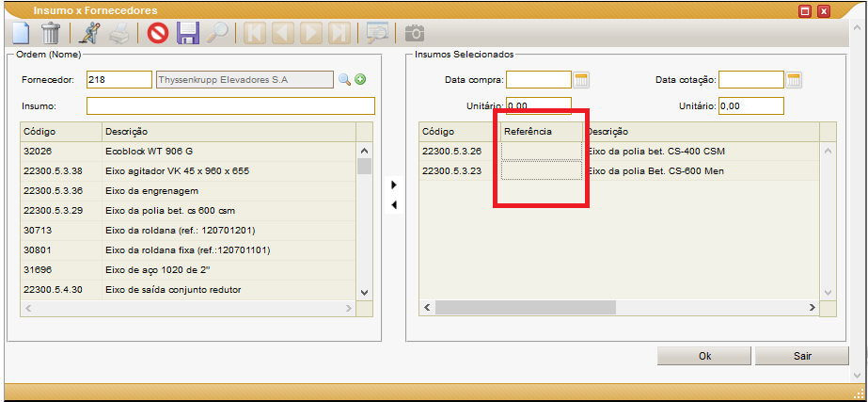The width and height of the screenshot is (868, 402).
Task: Add supplier with green plus icon
Action: click(x=360, y=80)
